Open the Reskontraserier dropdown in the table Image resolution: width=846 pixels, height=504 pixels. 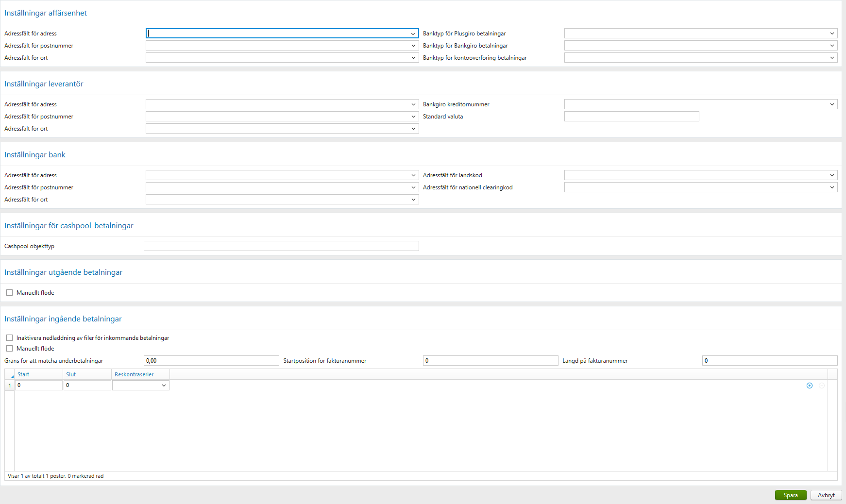pos(164,385)
